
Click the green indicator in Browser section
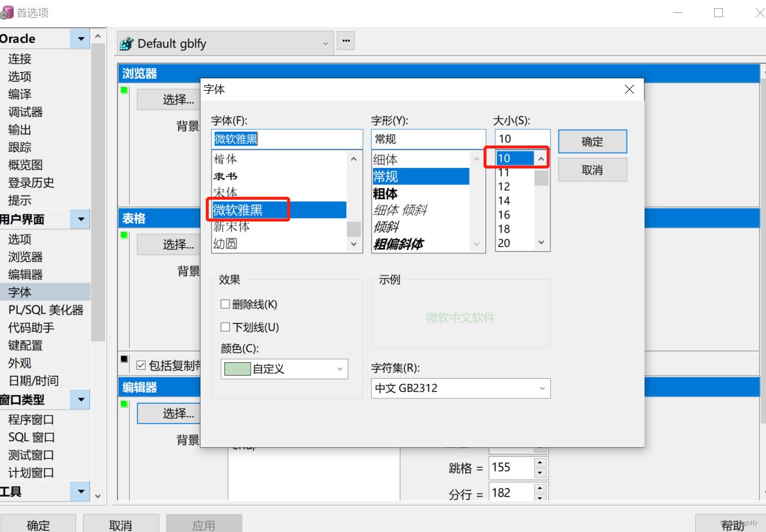[x=124, y=90]
